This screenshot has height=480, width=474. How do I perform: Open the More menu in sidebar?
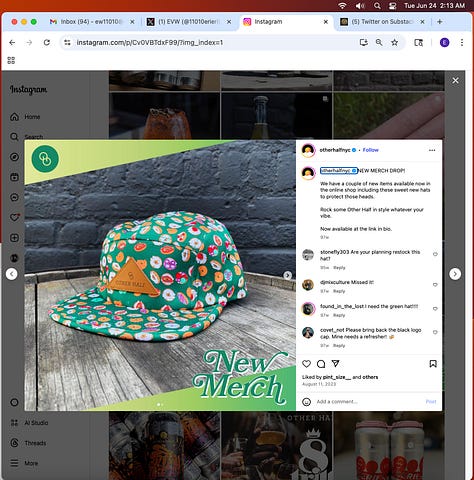(x=24, y=463)
